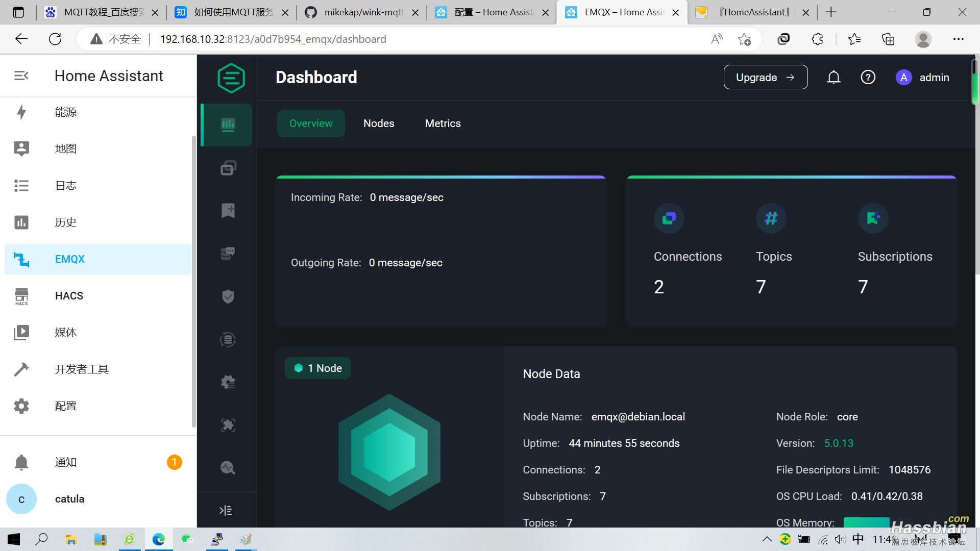The width and height of the screenshot is (980, 551).
Task: Click the Topics hash icon
Action: pos(771,218)
